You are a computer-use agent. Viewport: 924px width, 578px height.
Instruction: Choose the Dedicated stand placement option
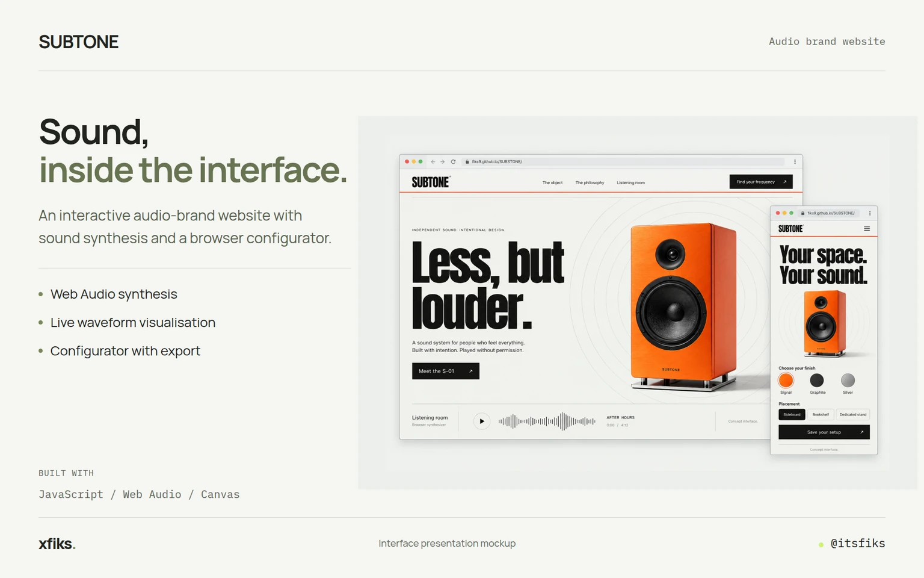pos(853,414)
